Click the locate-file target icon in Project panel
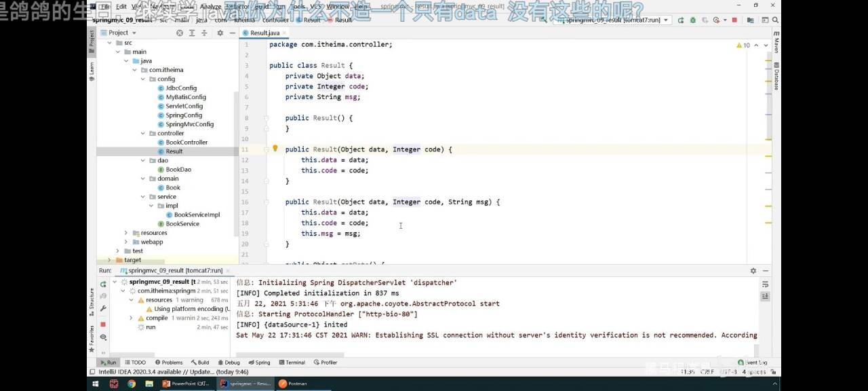The height and width of the screenshot is (391, 868). 180,33
